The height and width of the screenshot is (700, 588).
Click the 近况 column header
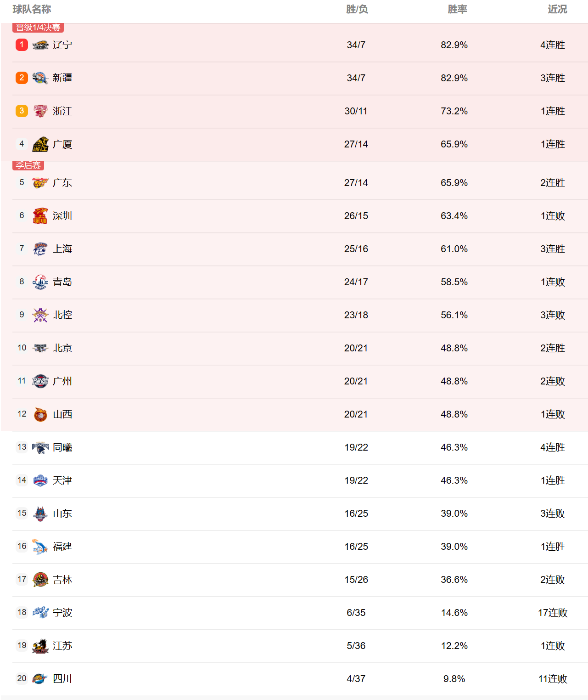(x=557, y=9)
